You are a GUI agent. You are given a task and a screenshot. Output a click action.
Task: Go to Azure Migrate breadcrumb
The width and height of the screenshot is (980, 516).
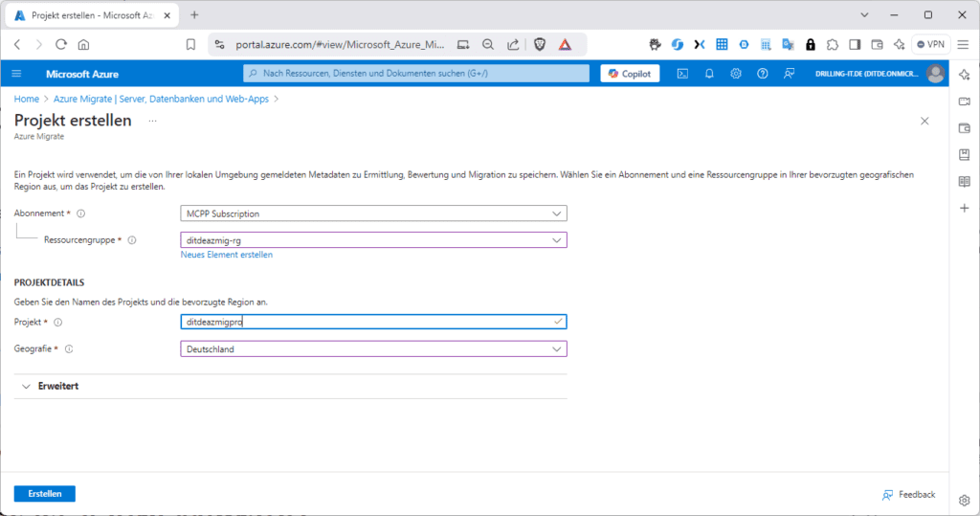point(161,99)
